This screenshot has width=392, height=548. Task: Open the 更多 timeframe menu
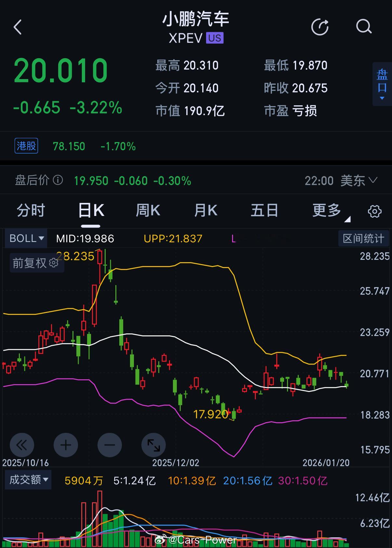(331, 211)
